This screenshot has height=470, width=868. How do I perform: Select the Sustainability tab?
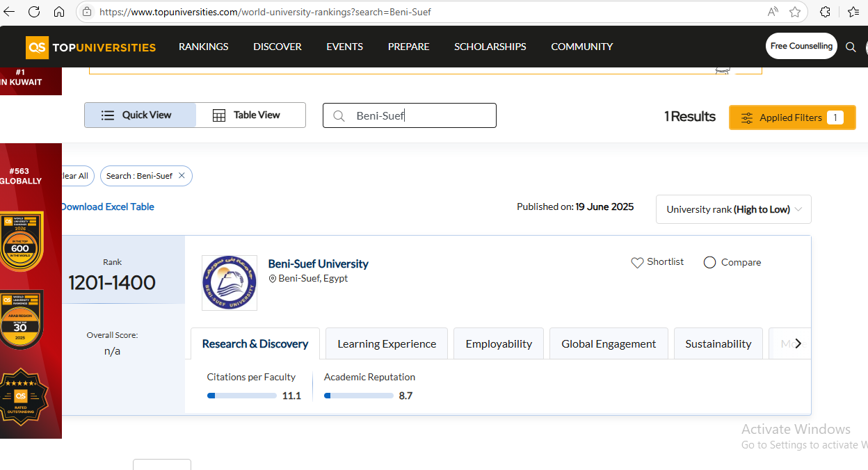pos(718,343)
